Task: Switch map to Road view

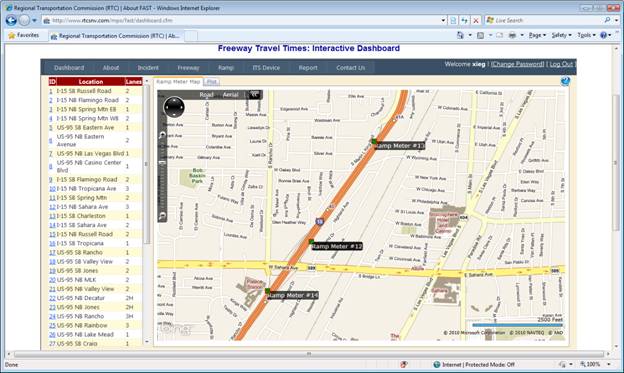Action: pyautogui.click(x=206, y=94)
